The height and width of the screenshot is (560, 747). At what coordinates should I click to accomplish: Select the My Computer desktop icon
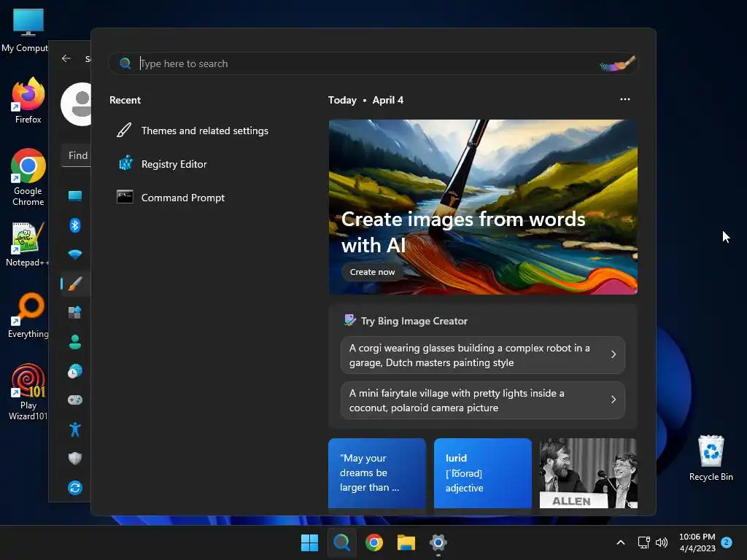pos(28,30)
